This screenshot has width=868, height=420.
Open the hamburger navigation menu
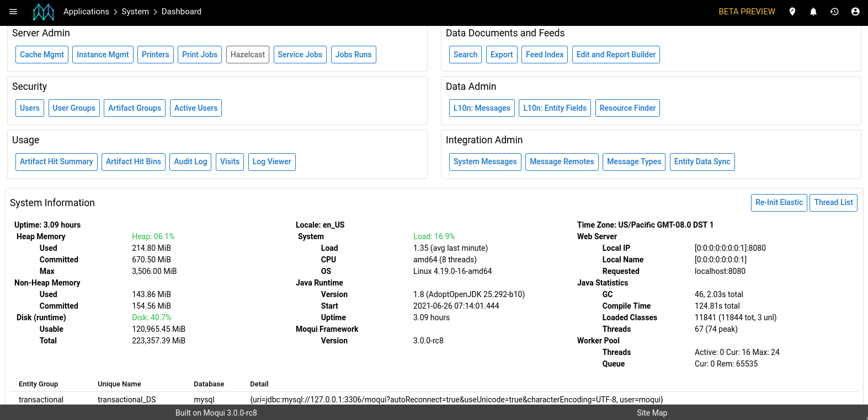(13, 12)
